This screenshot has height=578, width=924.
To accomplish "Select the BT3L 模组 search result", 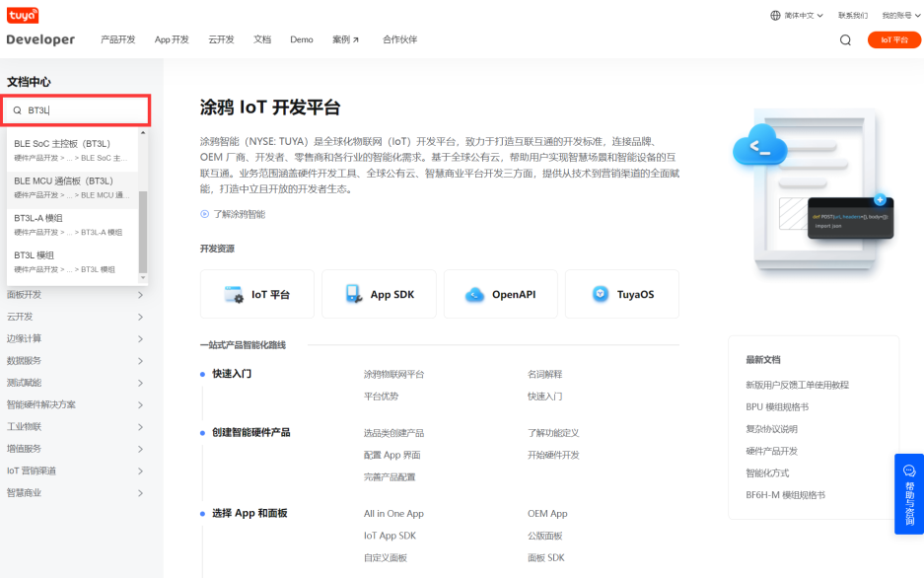I will (x=73, y=261).
